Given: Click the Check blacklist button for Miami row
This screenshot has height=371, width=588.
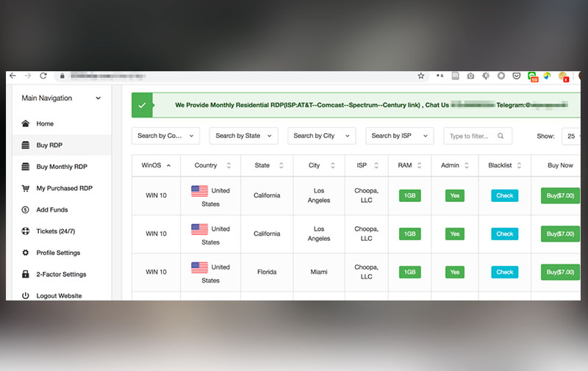Looking at the screenshot, I should pos(504,272).
